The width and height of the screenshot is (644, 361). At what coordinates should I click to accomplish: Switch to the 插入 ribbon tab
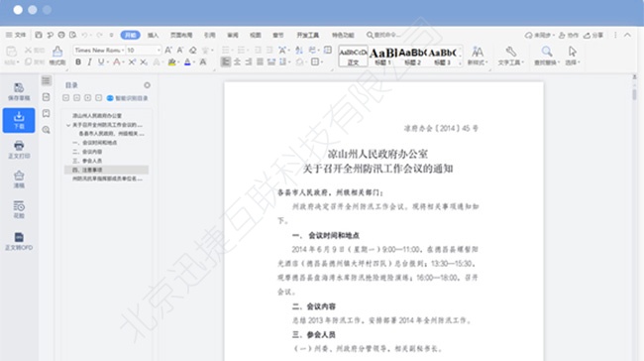pos(153,36)
